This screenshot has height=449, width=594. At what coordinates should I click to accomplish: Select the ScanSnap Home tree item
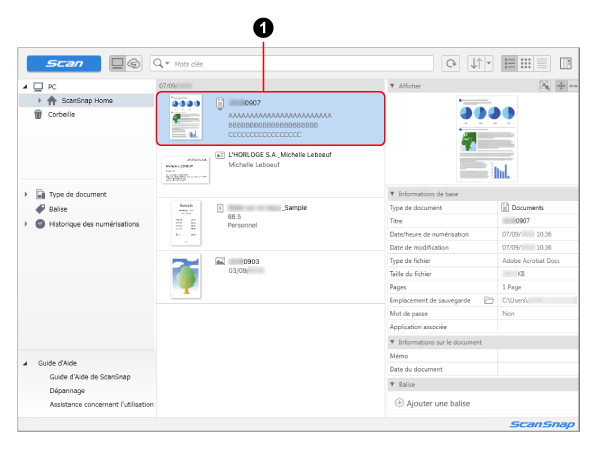pyautogui.click(x=87, y=100)
